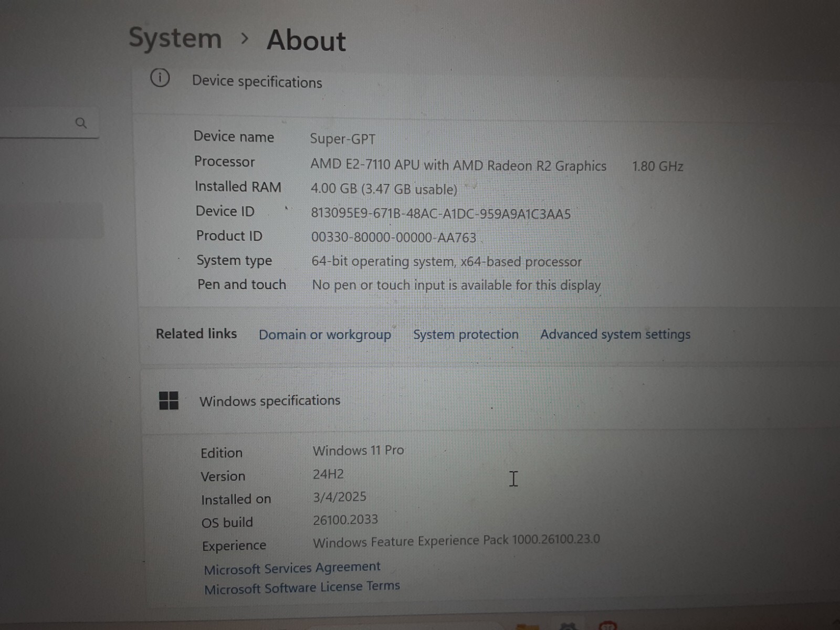The height and width of the screenshot is (630, 840).
Task: Click the Experience label
Action: point(234,546)
